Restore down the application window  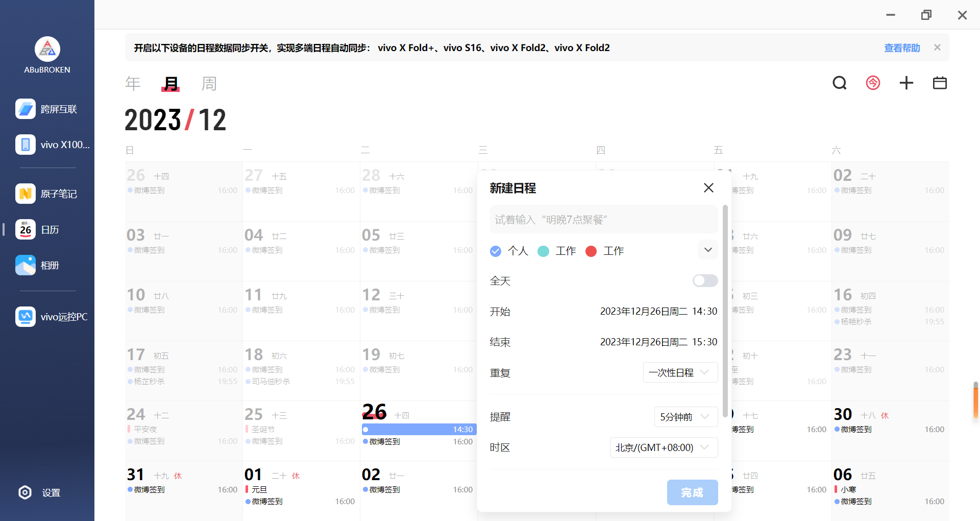pyautogui.click(x=926, y=15)
